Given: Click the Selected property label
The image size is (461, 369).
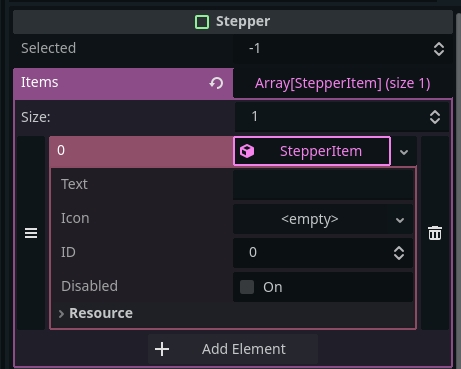Looking at the screenshot, I should point(49,48).
